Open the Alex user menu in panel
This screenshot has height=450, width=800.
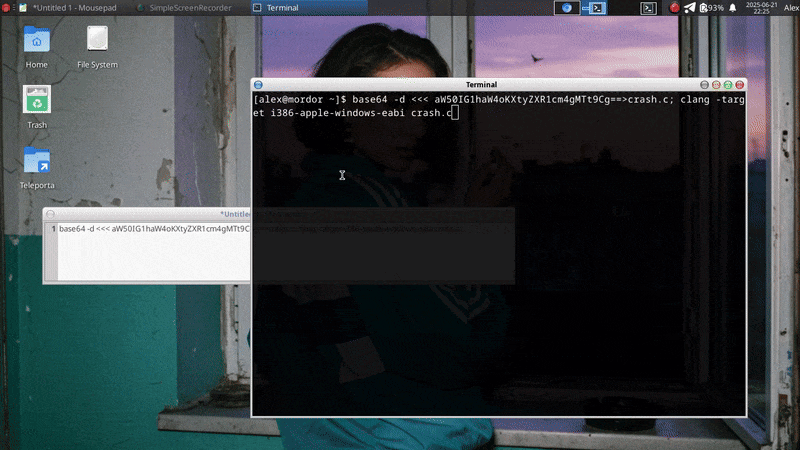[x=791, y=8]
